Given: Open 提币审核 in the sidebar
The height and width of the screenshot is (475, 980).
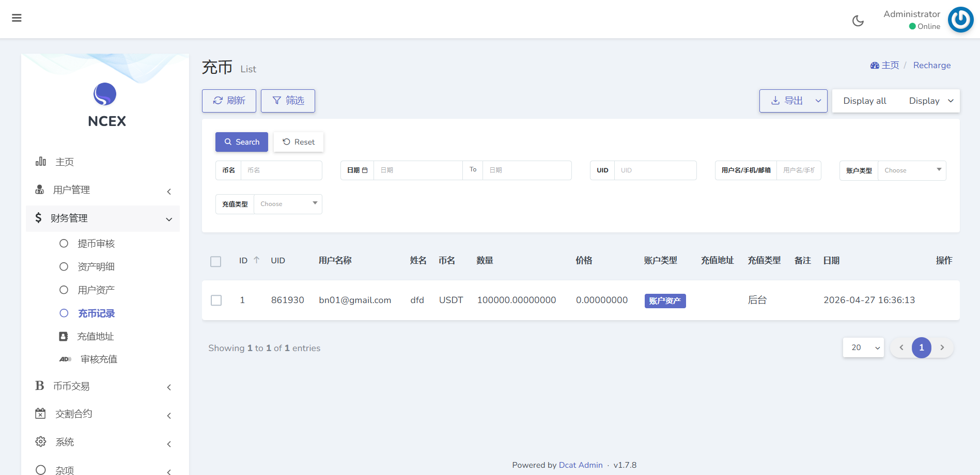Looking at the screenshot, I should click(x=96, y=243).
